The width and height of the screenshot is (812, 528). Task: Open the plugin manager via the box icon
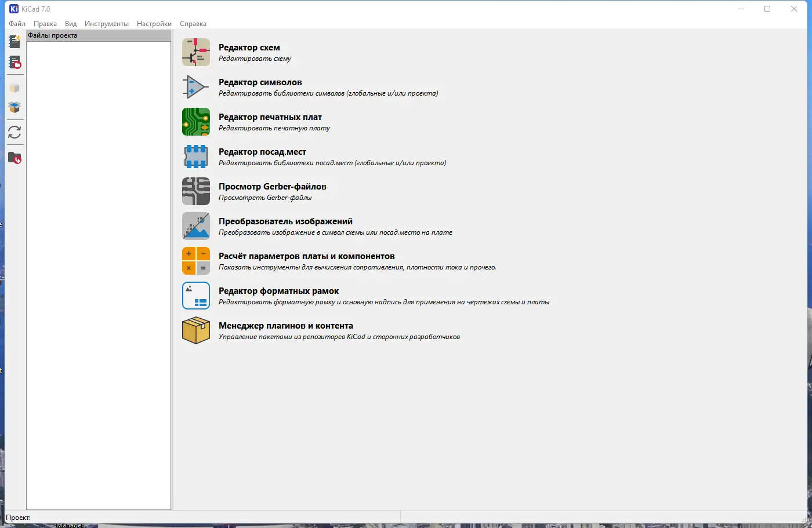[x=196, y=330]
